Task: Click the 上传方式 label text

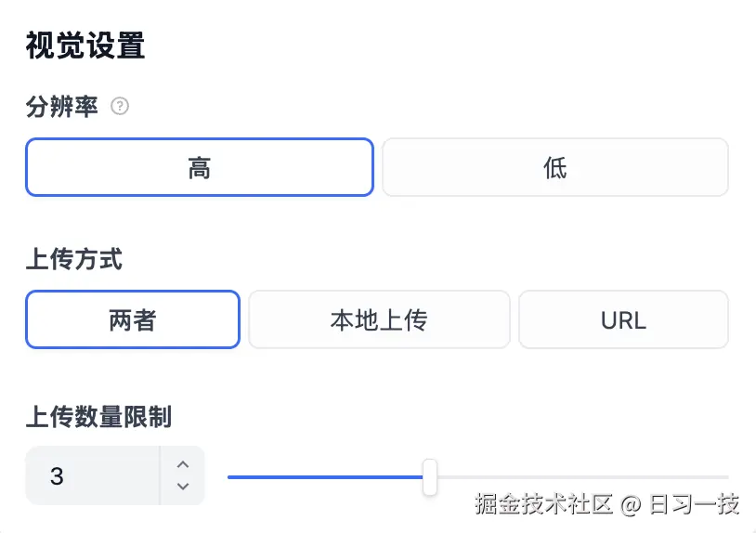Action: 74,259
